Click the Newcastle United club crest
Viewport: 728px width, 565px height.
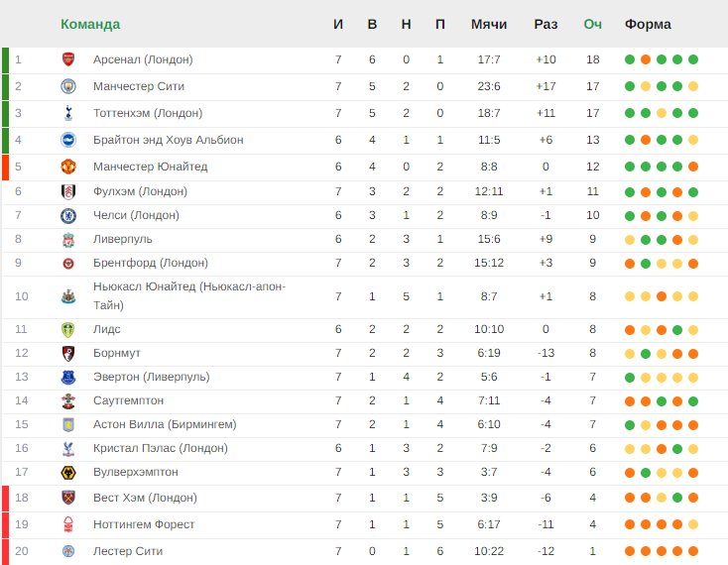[68, 295]
